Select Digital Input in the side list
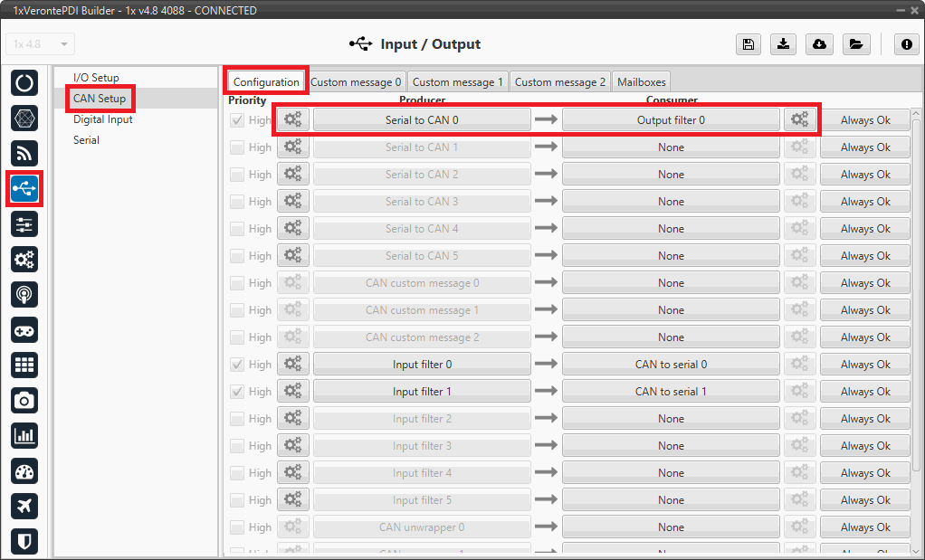Image resolution: width=925 pixels, height=560 pixels. 103,119
